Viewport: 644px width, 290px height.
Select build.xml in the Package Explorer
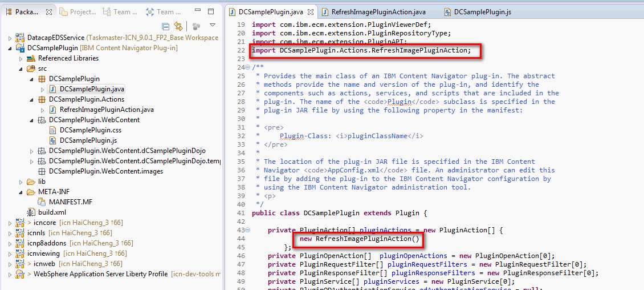pyautogui.click(x=52, y=212)
